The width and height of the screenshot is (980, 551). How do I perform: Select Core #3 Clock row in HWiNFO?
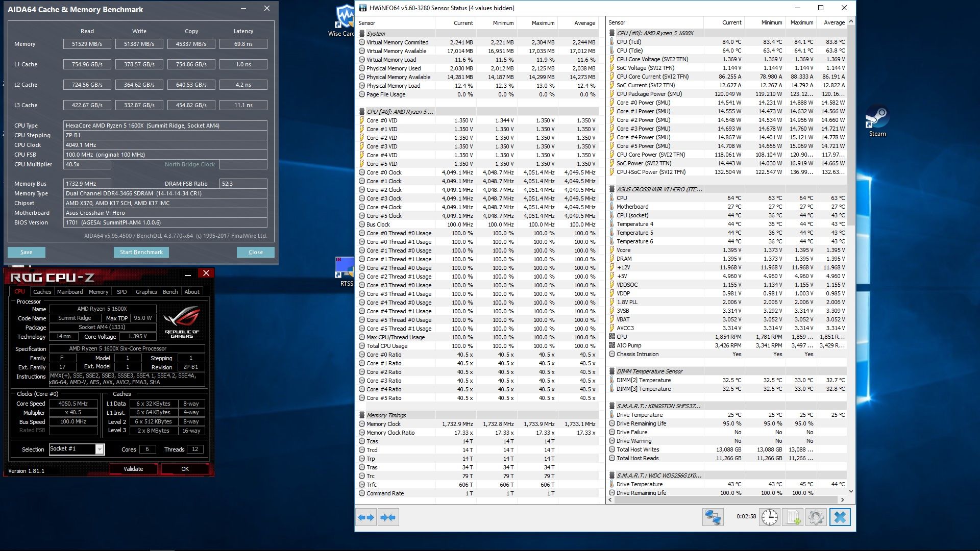pos(477,198)
